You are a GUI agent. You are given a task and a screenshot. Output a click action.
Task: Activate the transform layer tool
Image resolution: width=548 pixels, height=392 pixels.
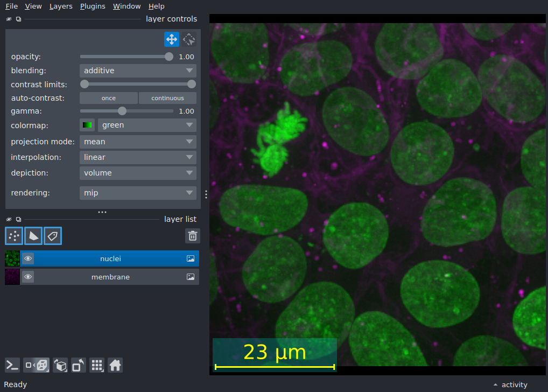189,39
